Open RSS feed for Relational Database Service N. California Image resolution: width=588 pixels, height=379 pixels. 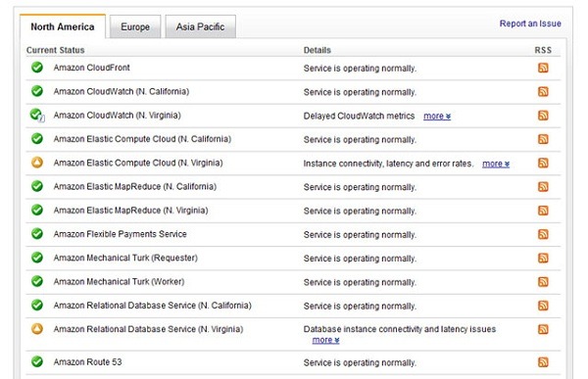[x=543, y=306]
